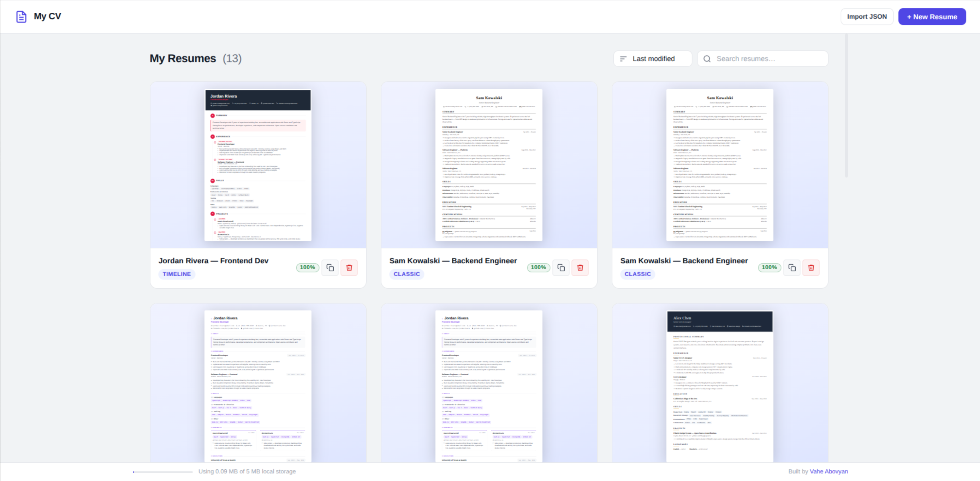Click the Import JSON button

[x=867, y=16]
